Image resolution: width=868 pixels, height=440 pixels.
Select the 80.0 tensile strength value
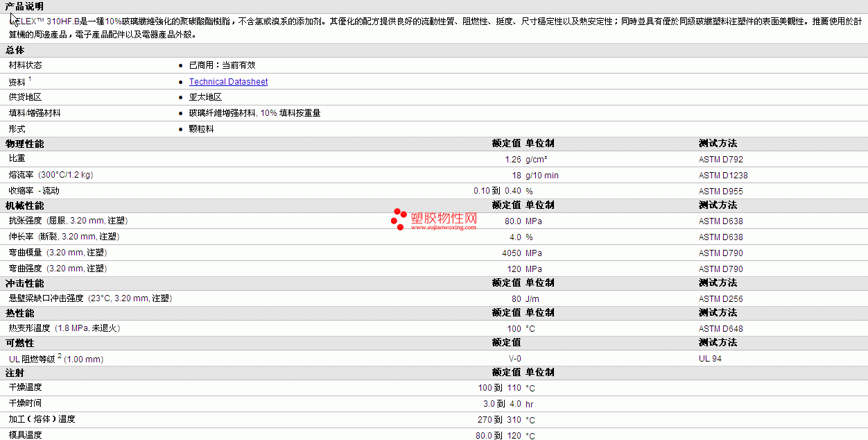coord(513,221)
